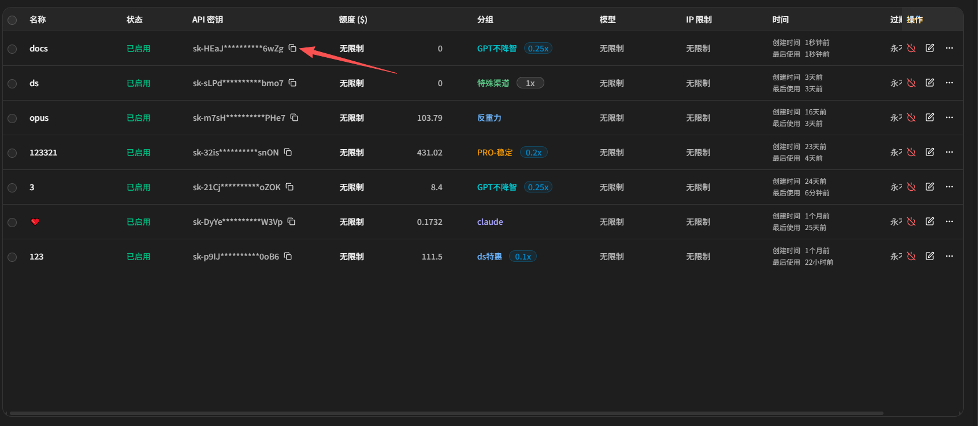Screen dimensions: 980x426
Task: Click the 特殊渠道 group label
Action: [493, 83]
